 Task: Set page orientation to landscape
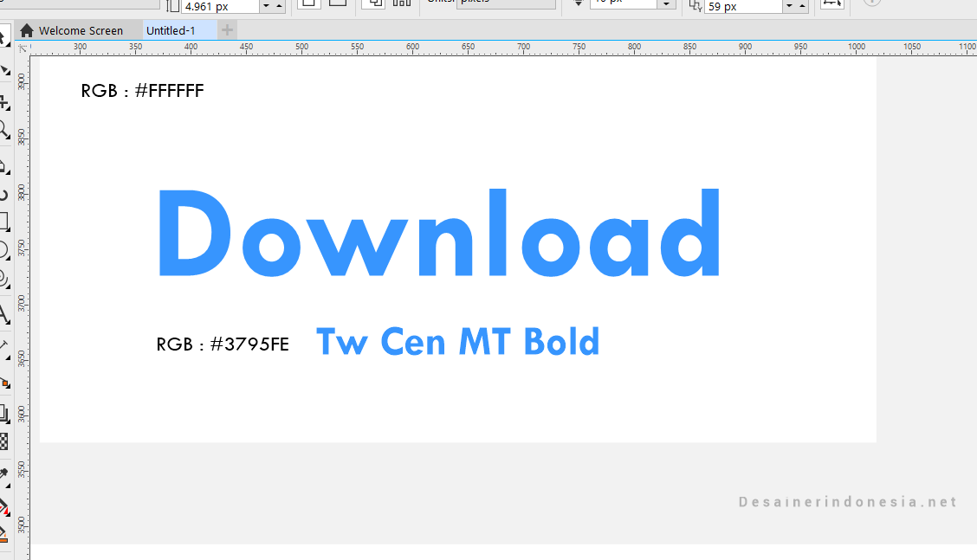coord(338,3)
